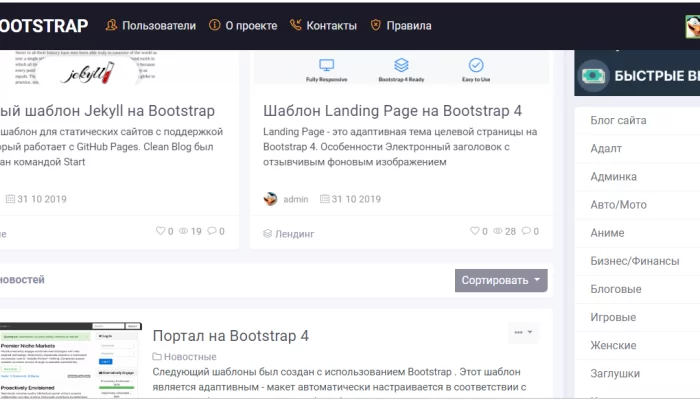The height and width of the screenshot is (400, 700).
Task: Click the layers icon beside Лендинг
Action: [267, 233]
